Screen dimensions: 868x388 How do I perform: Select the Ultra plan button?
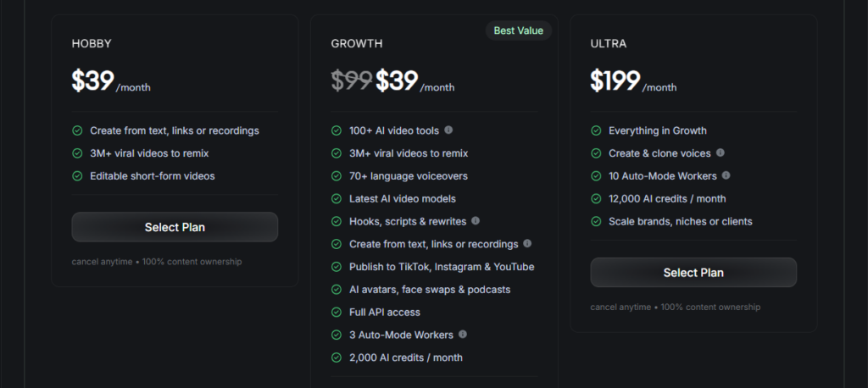(x=693, y=273)
